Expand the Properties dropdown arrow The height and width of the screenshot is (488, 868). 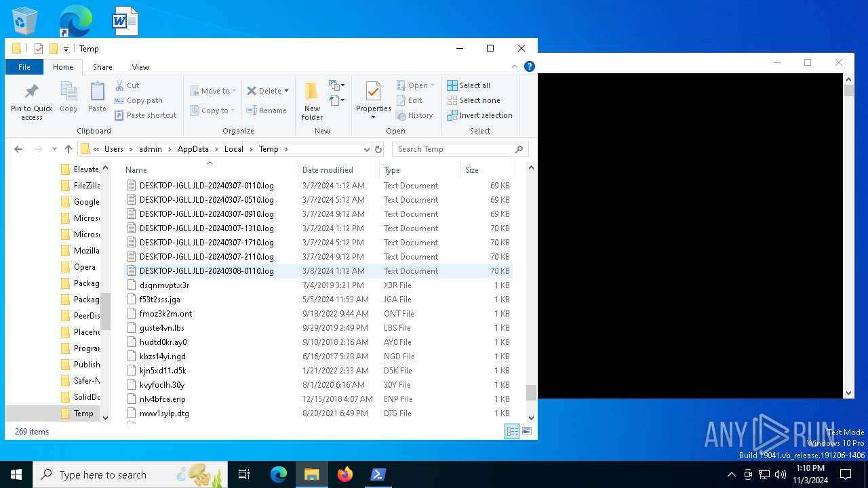(x=373, y=117)
